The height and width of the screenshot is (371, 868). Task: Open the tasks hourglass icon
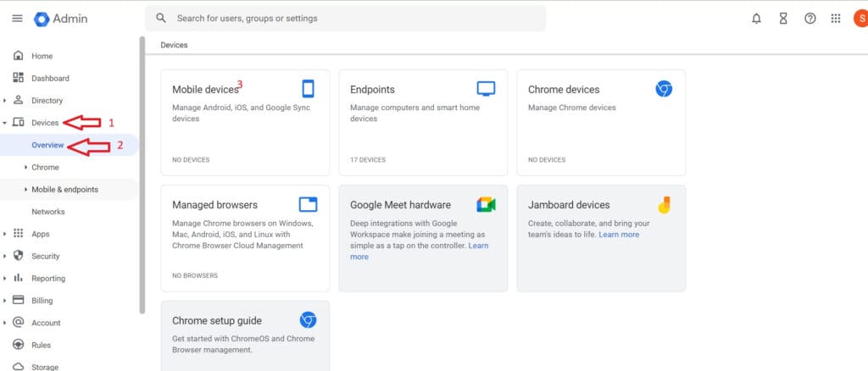(782, 19)
